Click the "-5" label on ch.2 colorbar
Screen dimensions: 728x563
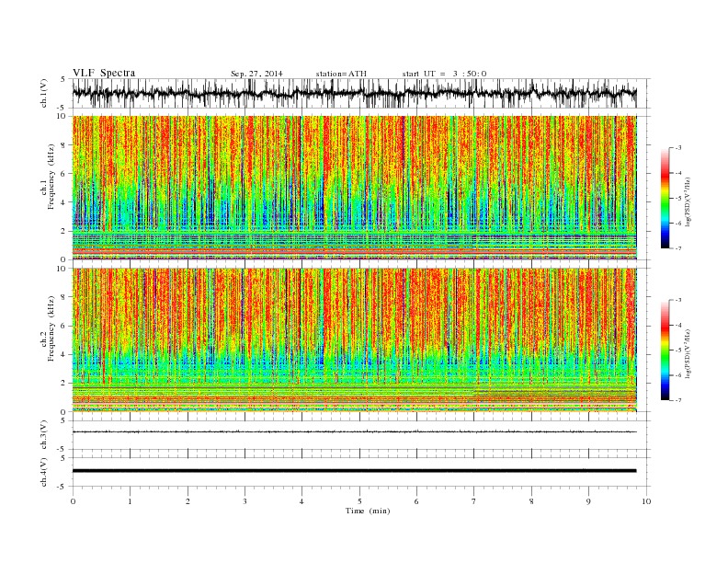pyautogui.click(x=678, y=350)
